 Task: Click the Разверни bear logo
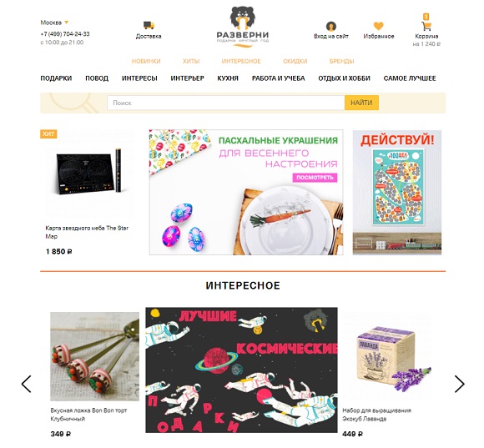point(243,27)
